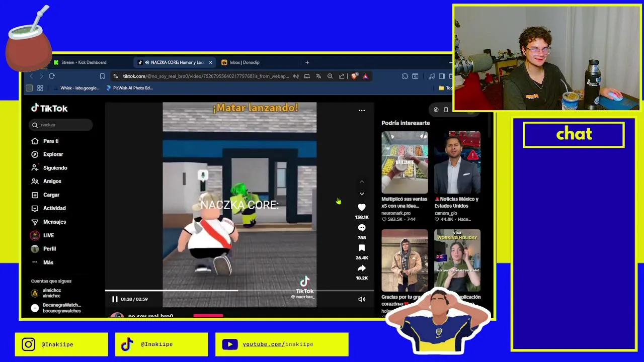Screen dimensions: 644x362
Task: Go to the next video with down chevron
Action: click(x=362, y=194)
